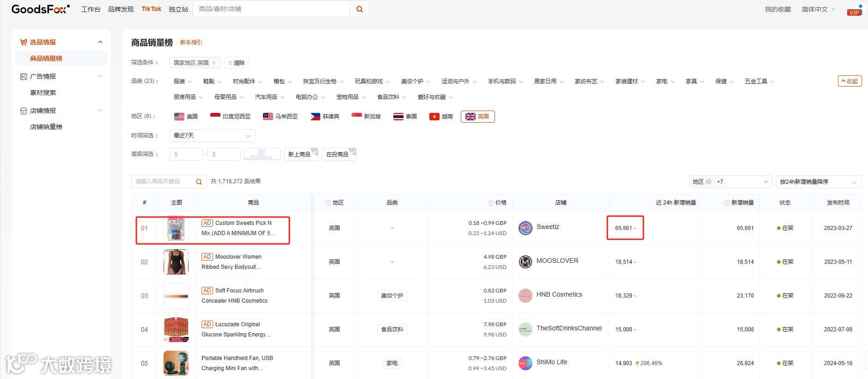Open the Mooslover Women Ribbed Bodysuit link
This screenshot has width=868, height=379.
[x=232, y=262]
